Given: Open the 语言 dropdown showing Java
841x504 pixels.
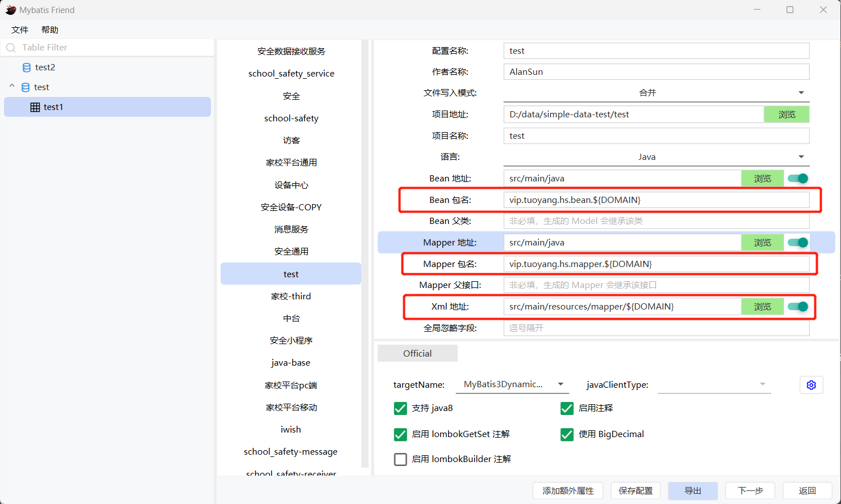Looking at the screenshot, I should tap(656, 157).
